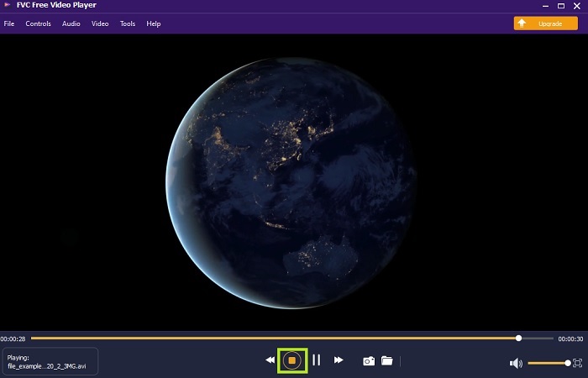Open the File menu

click(x=9, y=24)
